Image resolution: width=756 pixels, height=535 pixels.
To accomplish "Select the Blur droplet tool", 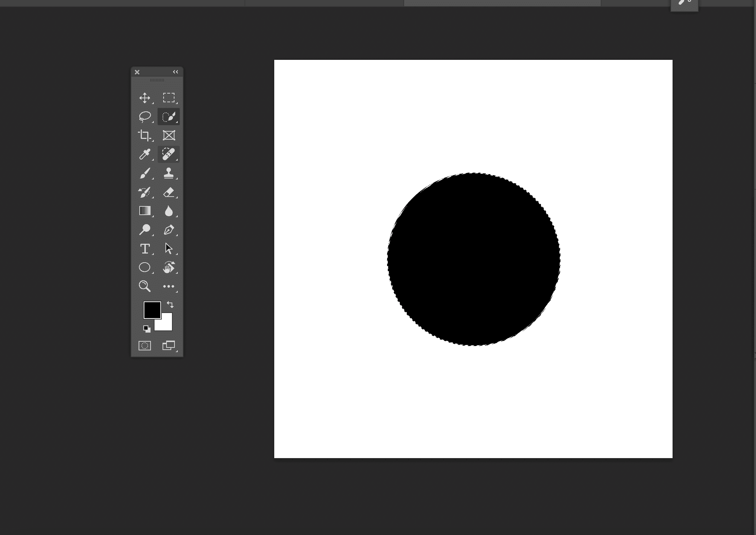I will [169, 211].
